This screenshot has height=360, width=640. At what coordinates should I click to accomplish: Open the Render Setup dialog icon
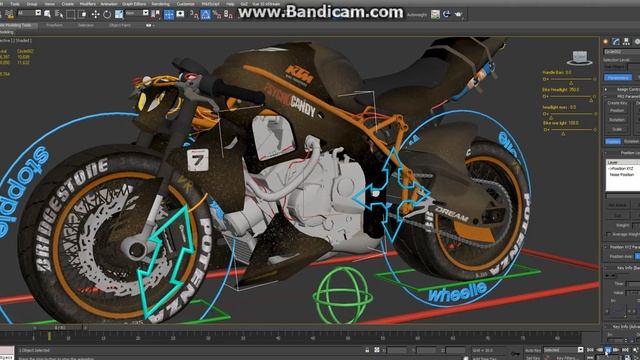click(x=436, y=15)
